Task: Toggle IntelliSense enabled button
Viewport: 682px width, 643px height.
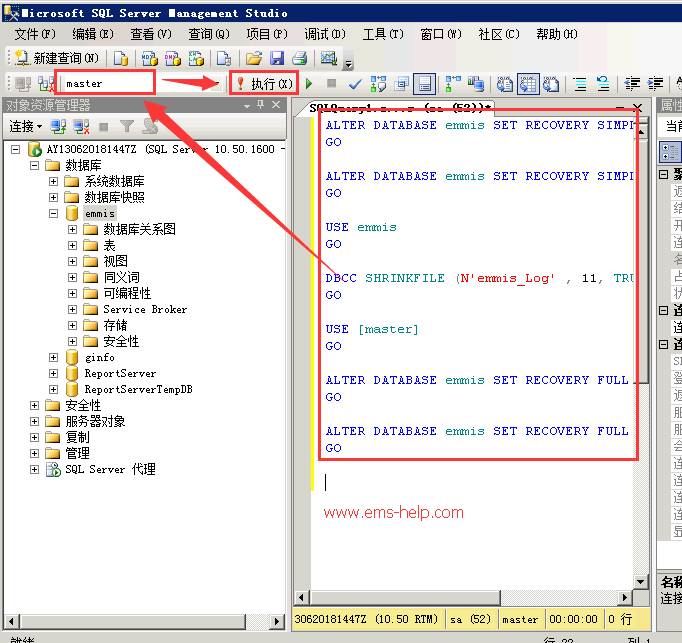Action: 425,84
